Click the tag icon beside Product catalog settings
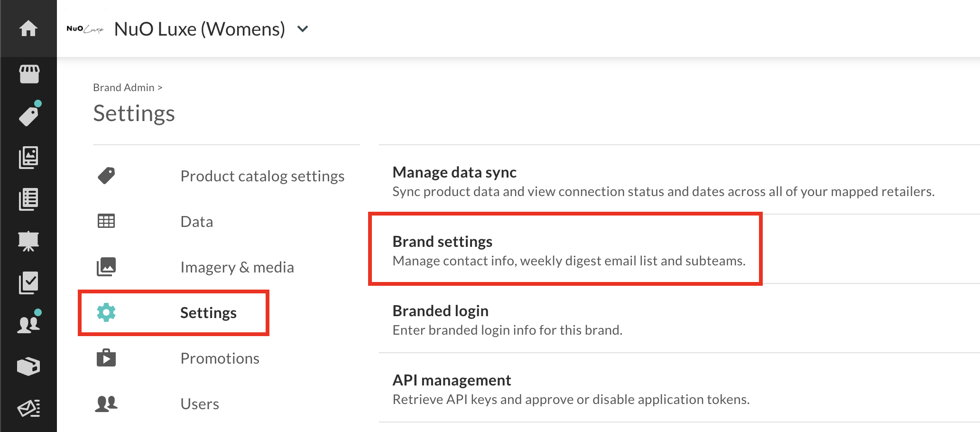 (x=106, y=176)
